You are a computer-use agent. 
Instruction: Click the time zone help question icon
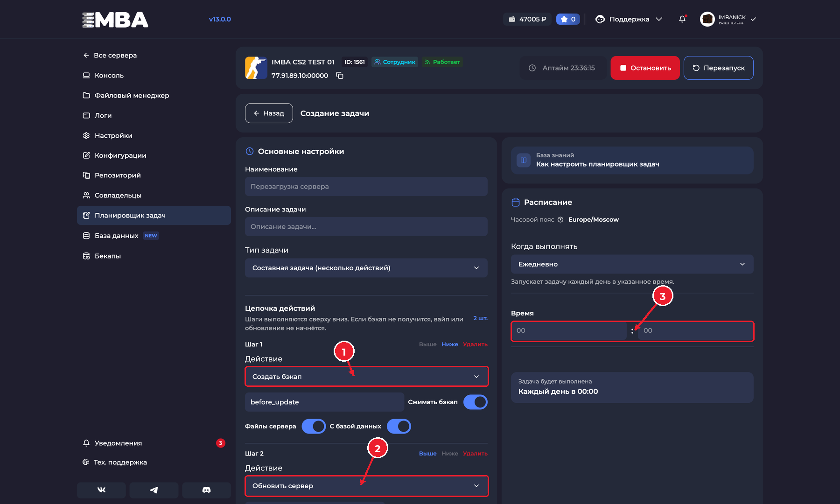(x=560, y=220)
